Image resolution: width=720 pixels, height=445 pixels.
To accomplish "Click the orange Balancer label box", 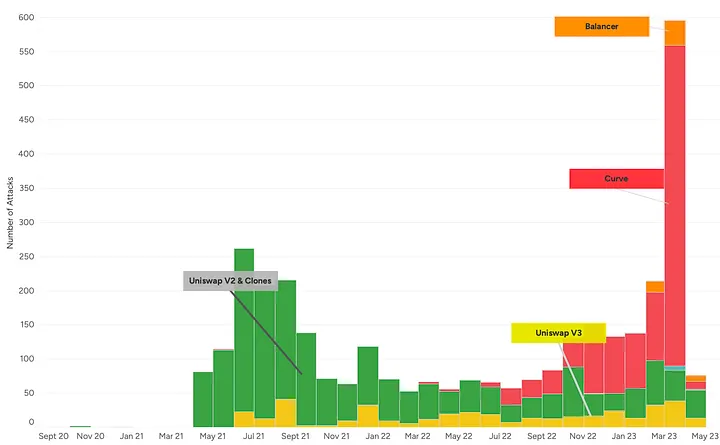I will pos(601,27).
